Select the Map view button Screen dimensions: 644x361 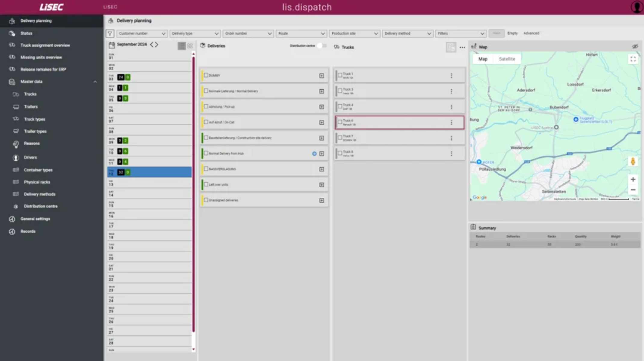point(483,59)
